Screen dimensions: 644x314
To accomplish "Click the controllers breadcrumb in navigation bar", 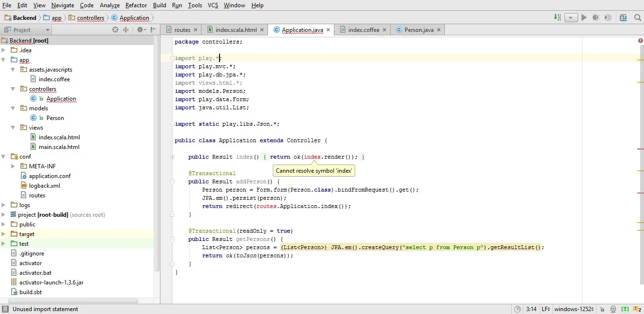I will [91, 18].
